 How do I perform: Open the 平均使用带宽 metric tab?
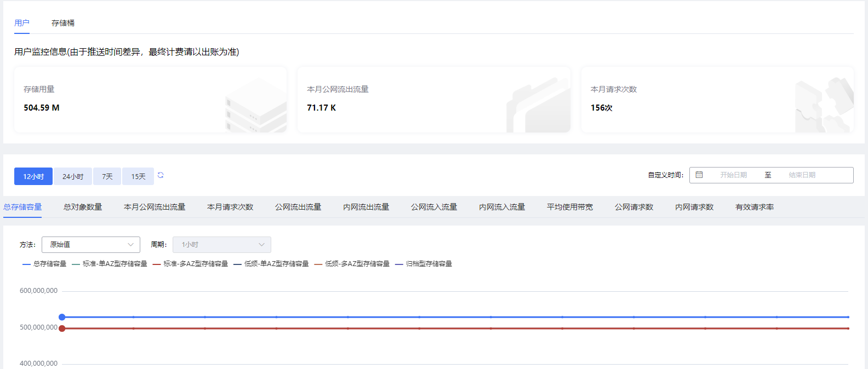(x=570, y=207)
